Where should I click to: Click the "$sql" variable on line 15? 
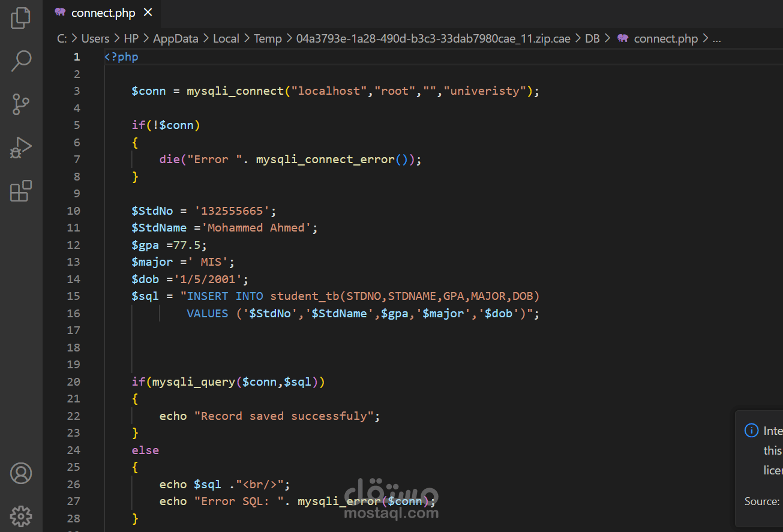click(x=146, y=296)
